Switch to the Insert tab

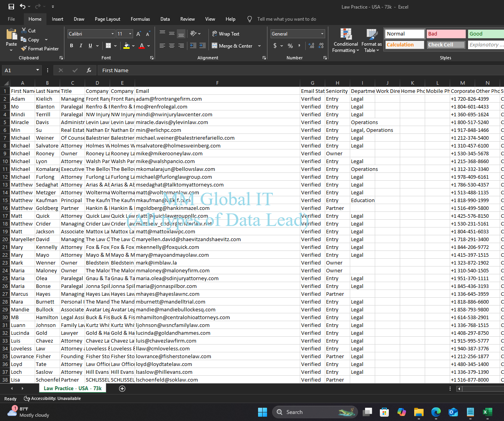(x=57, y=19)
